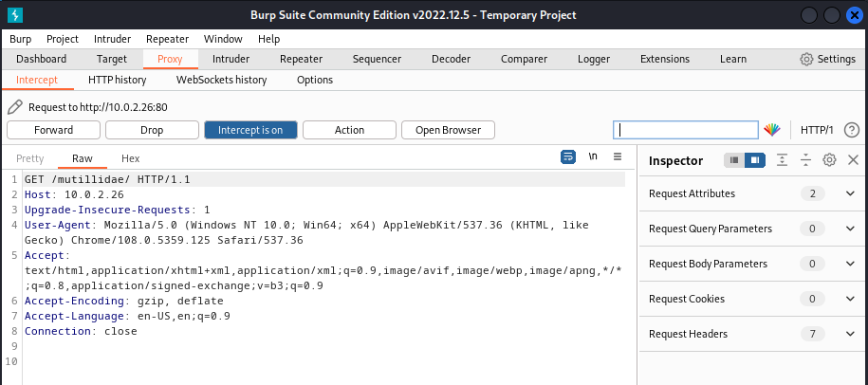Image resolution: width=868 pixels, height=385 pixels.
Task: Open the Repeater menu in the menu bar
Action: coord(167,39)
